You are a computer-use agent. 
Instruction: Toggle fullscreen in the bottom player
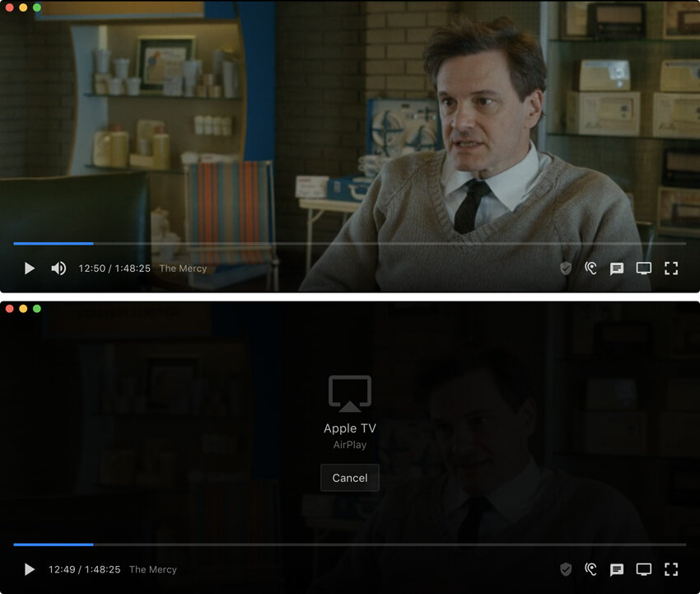coord(671,569)
